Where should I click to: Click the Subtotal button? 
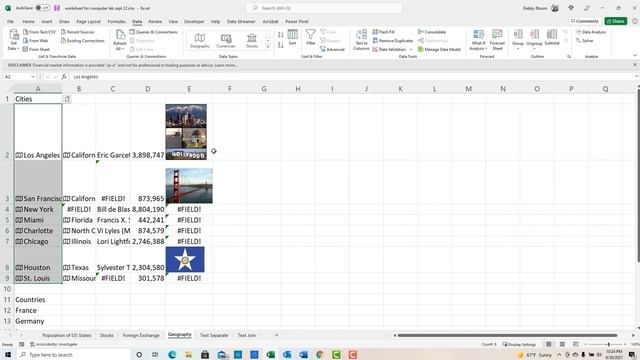point(552,38)
